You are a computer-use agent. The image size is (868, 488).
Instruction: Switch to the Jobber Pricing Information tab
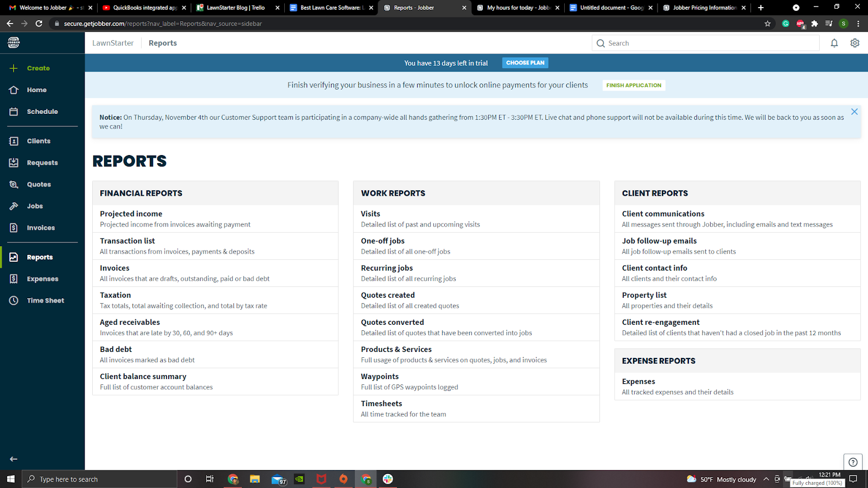pyautogui.click(x=704, y=8)
